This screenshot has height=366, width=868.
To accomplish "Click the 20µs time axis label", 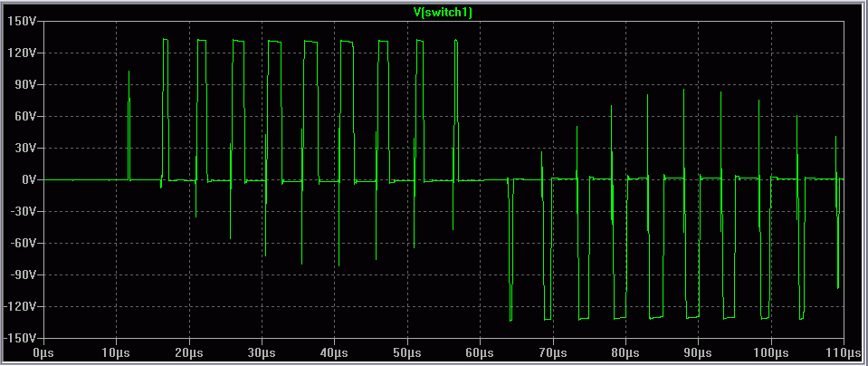I will pyautogui.click(x=189, y=352).
